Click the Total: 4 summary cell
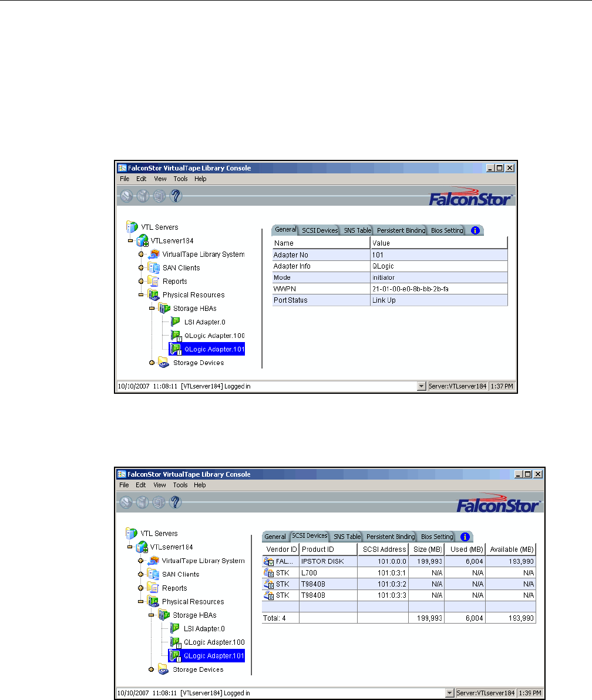This screenshot has width=592, height=700. (281, 618)
